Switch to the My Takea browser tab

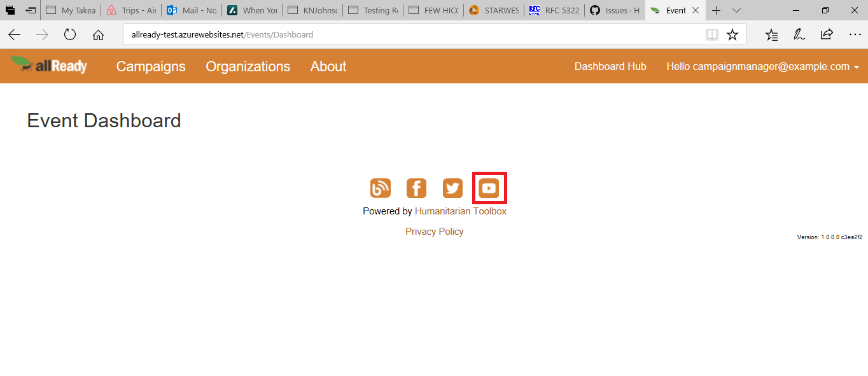pos(71,10)
